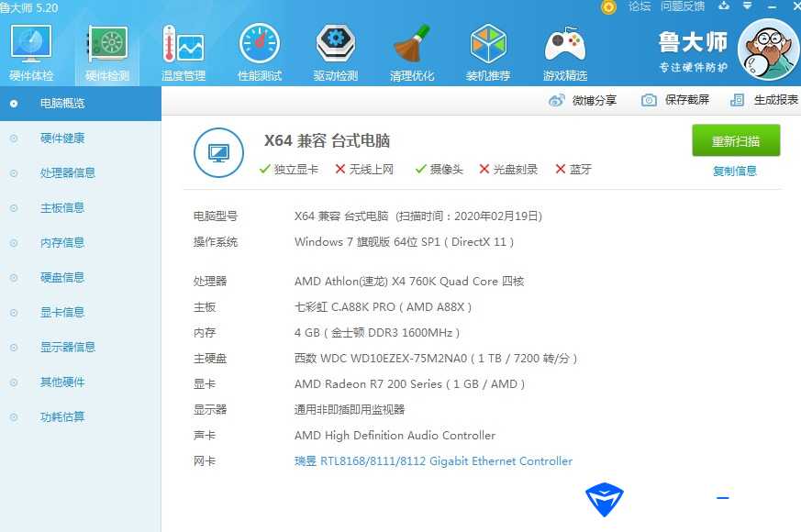Launch 性能测试 performance test
The width and height of the screenshot is (801, 532).
(260, 52)
